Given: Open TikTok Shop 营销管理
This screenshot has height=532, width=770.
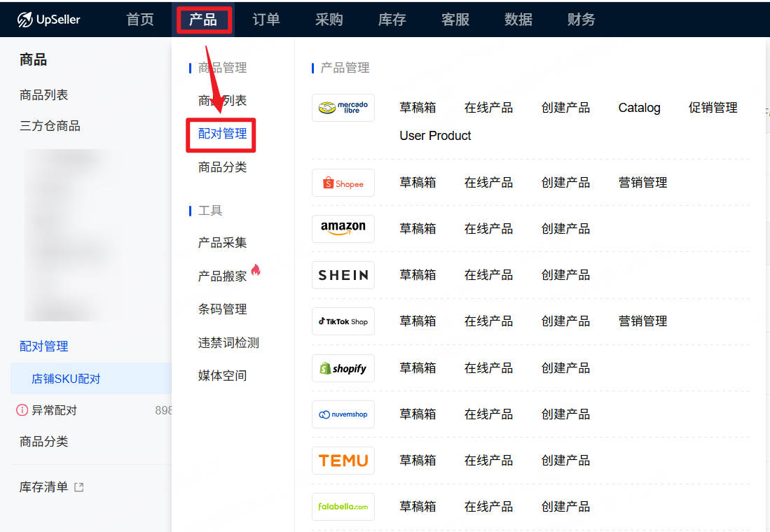Looking at the screenshot, I should pyautogui.click(x=642, y=321).
